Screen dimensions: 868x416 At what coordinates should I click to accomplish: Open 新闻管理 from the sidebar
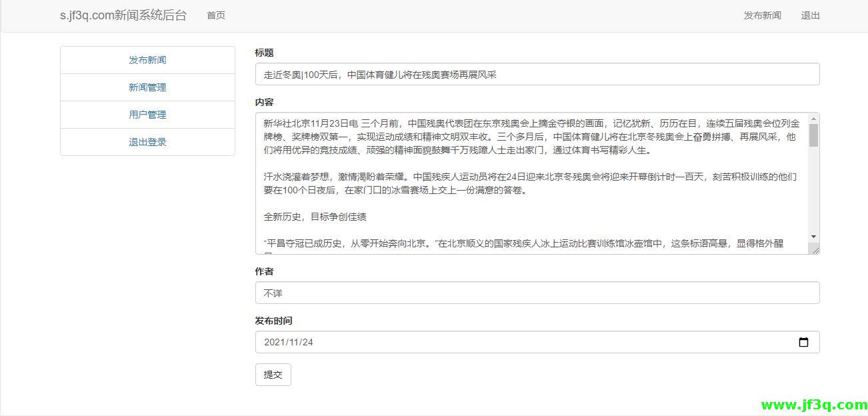point(147,87)
